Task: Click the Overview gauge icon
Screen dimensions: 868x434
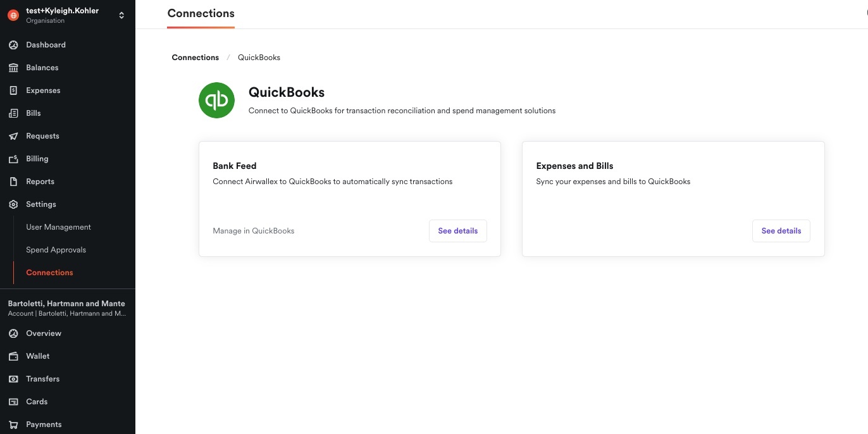Action: [13, 333]
